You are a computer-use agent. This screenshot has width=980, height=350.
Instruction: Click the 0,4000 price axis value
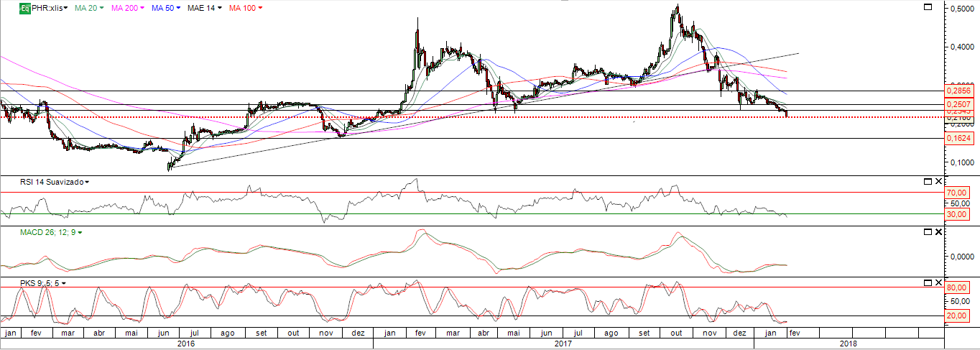pos(963,47)
